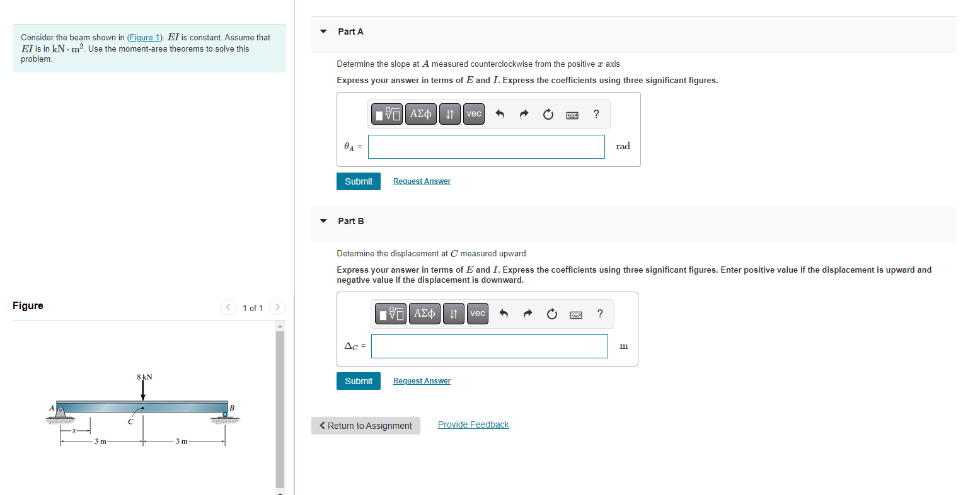Click subscript/superscript arrows button in Part A
The width and height of the screenshot is (980, 495).
[x=450, y=114]
